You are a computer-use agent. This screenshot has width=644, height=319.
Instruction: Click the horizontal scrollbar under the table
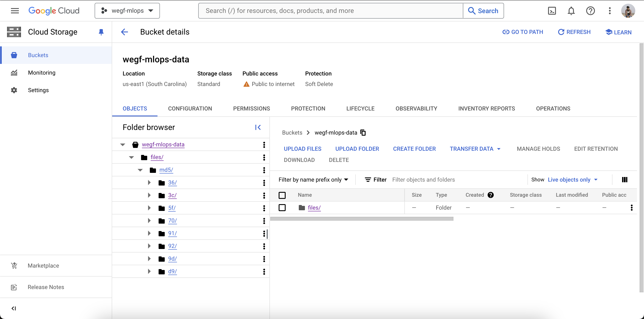point(361,219)
